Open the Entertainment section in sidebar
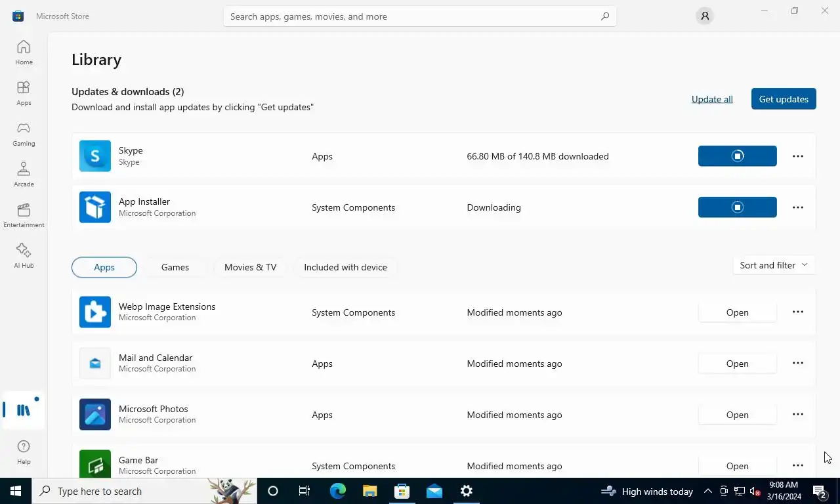 pos(24,215)
